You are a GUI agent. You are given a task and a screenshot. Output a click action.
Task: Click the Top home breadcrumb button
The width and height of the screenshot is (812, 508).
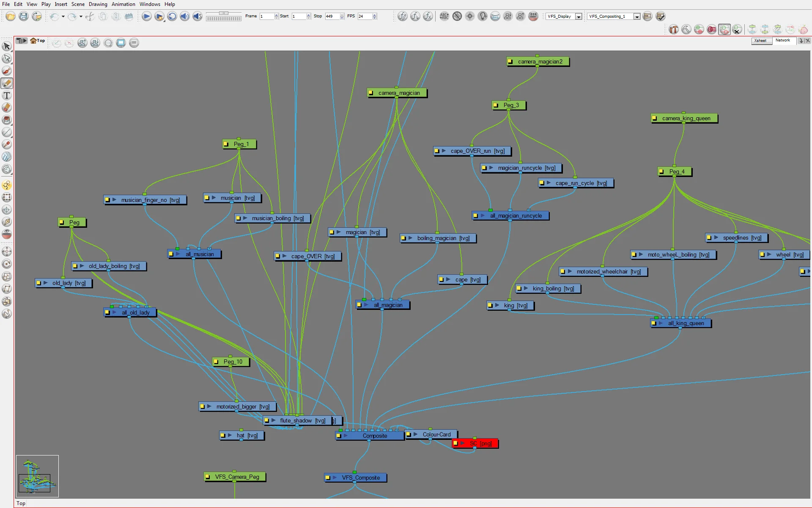coord(37,41)
